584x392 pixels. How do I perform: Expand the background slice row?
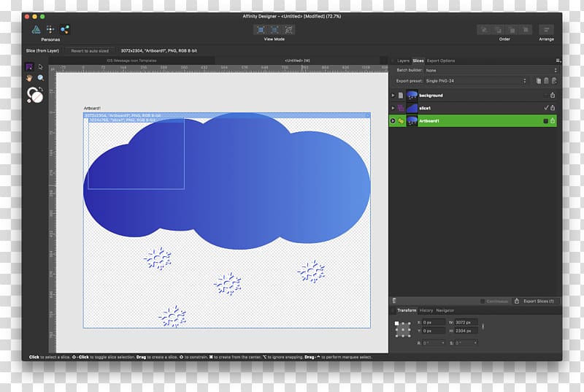pyautogui.click(x=393, y=95)
